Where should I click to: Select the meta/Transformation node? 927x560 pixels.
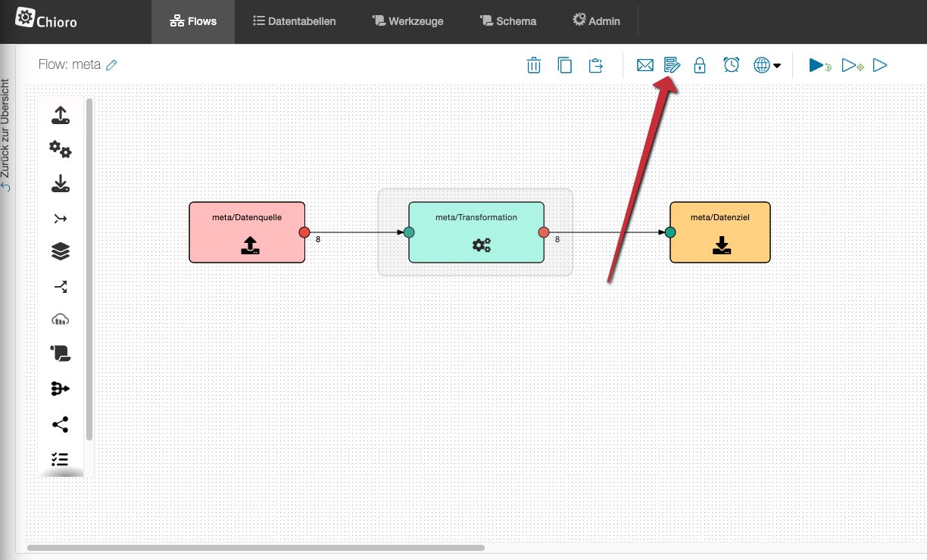(476, 232)
